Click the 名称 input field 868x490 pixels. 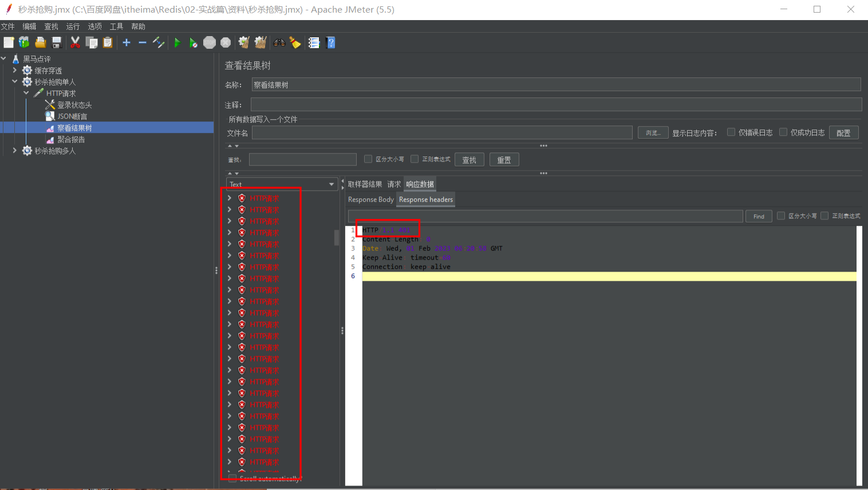tap(556, 85)
